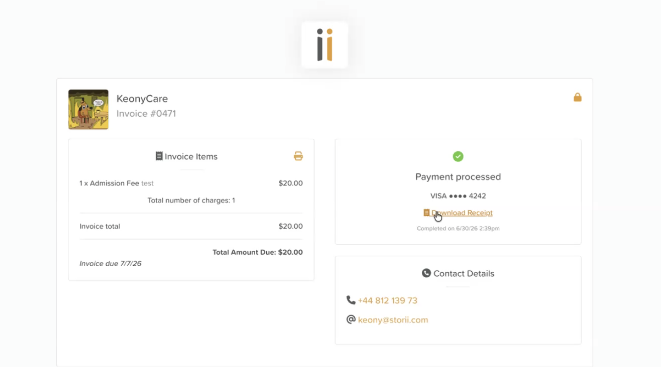Image resolution: width=661 pixels, height=367 pixels.
Task: Click the Invoice Items list icon
Action: tap(159, 156)
